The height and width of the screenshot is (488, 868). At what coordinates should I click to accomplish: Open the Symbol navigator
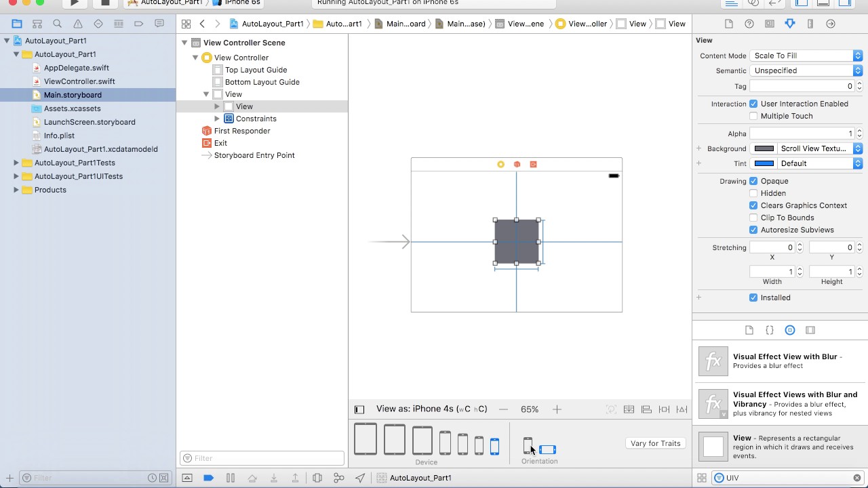(37, 24)
